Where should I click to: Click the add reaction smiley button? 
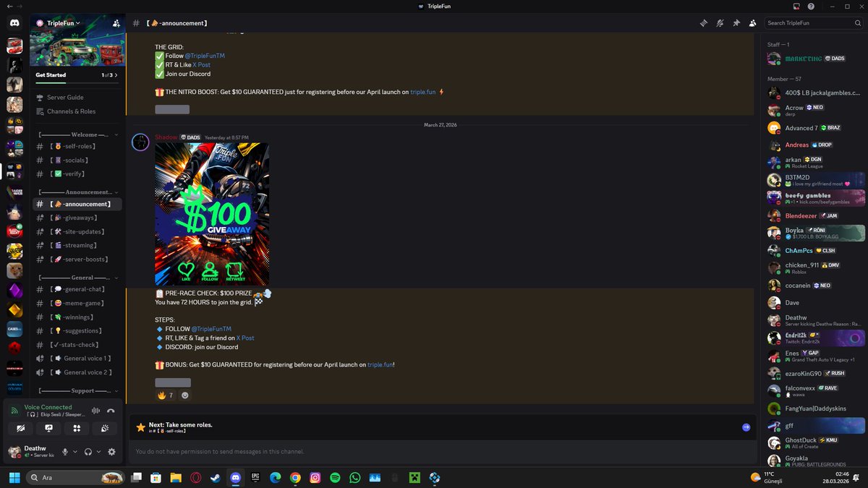coord(185,395)
